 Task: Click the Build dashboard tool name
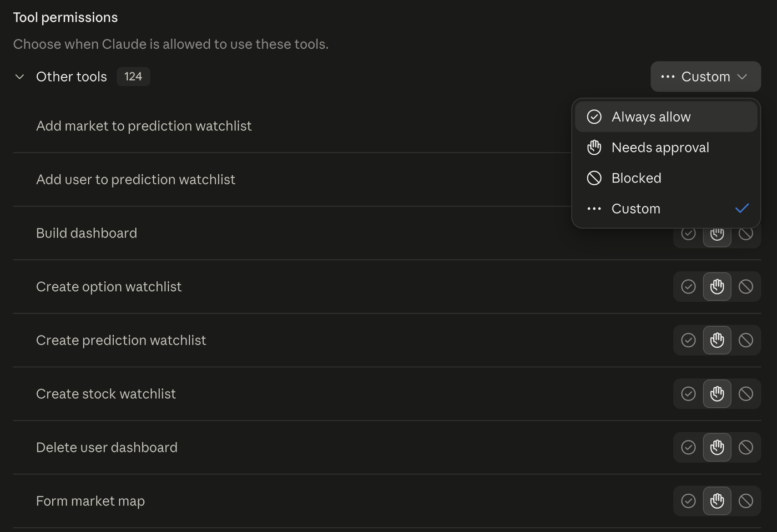coord(87,233)
